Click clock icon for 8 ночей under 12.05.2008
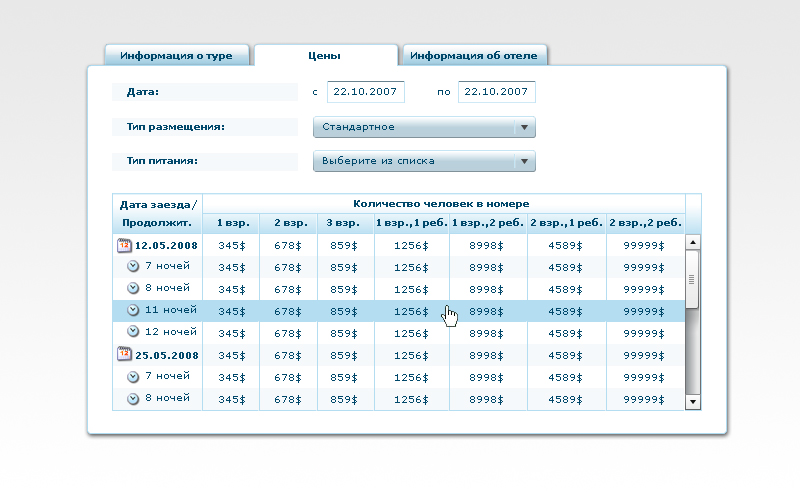This screenshot has width=800, height=500. (133, 288)
